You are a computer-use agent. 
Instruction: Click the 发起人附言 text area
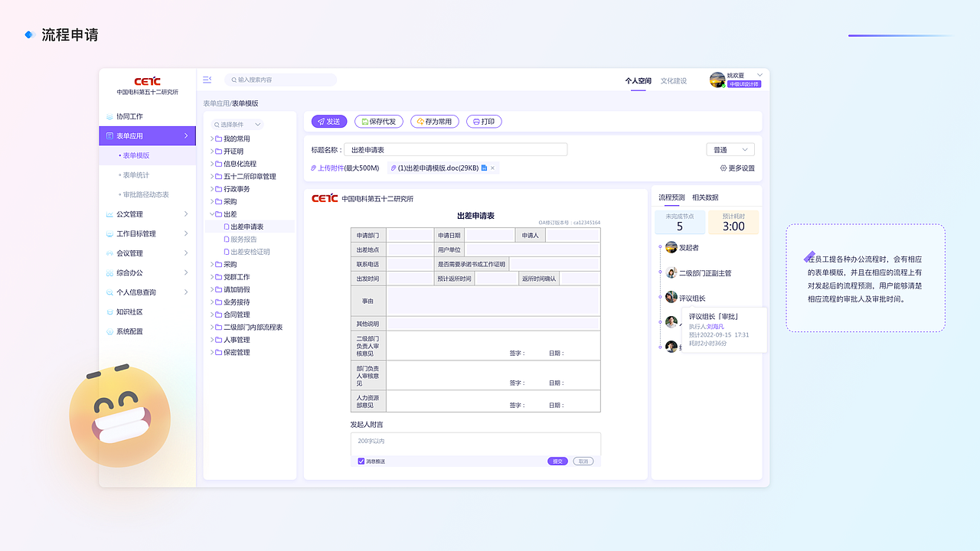[x=475, y=445]
